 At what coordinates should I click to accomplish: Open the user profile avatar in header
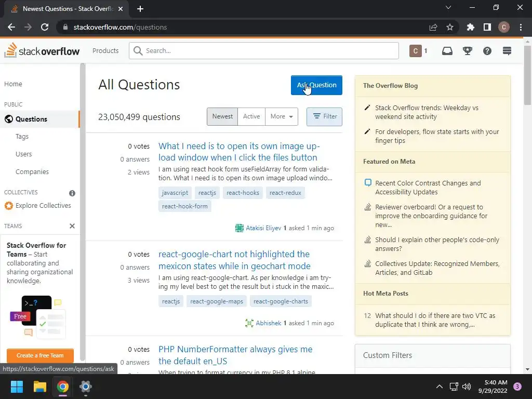point(415,51)
